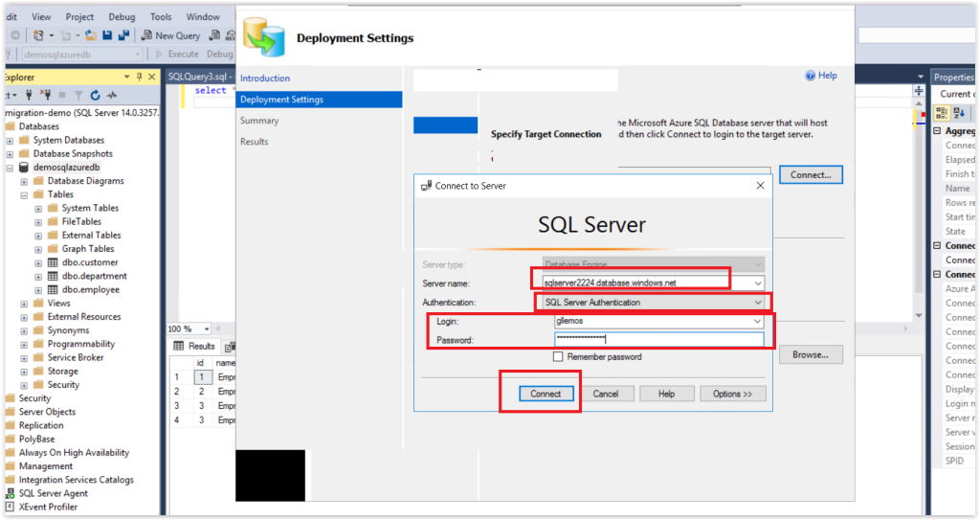Click the Options >> button

pyautogui.click(x=732, y=394)
